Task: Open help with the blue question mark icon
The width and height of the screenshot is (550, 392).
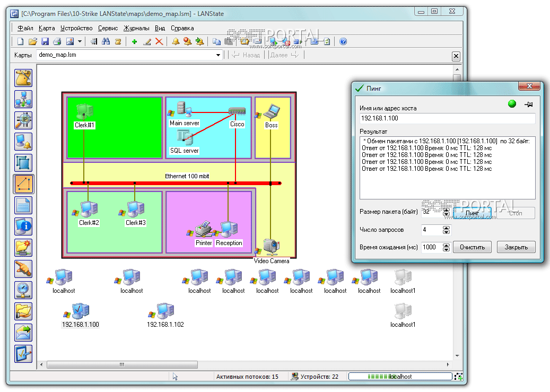Action: [343, 42]
